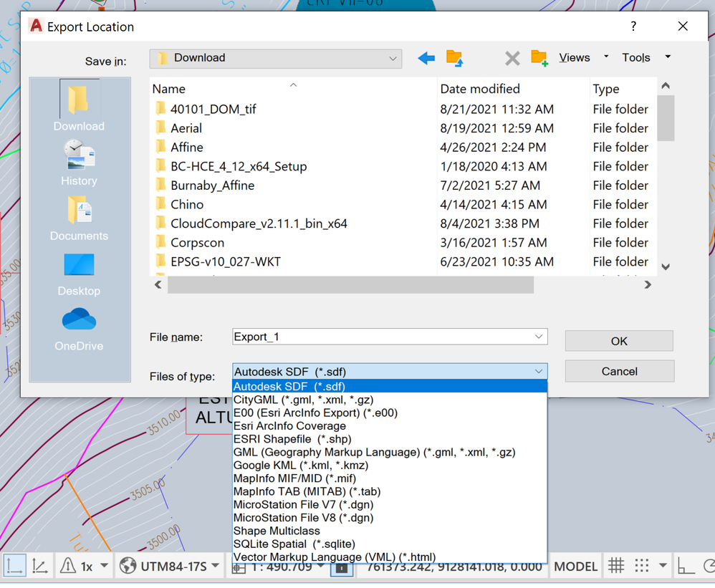Click the help question mark in title bar

[633, 26]
